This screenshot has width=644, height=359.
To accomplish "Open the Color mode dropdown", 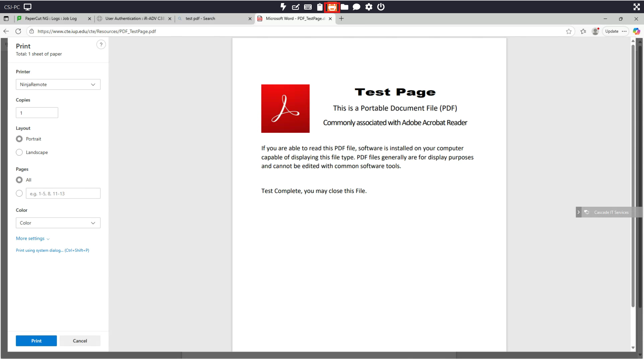I will (58, 223).
